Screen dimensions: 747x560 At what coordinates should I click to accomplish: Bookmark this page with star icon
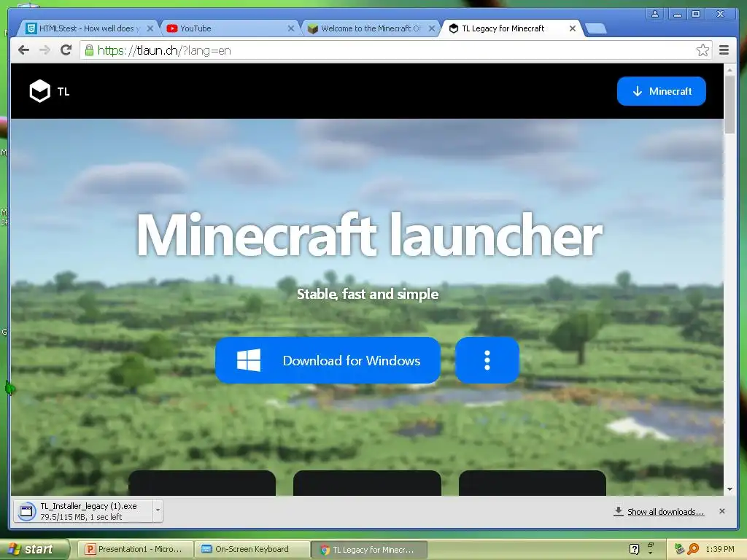[x=703, y=50]
